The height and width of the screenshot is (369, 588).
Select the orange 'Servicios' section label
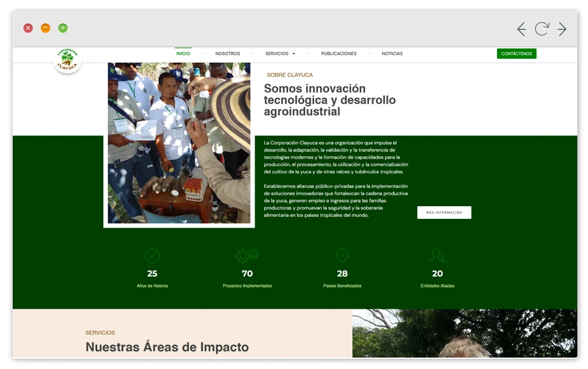tap(100, 333)
